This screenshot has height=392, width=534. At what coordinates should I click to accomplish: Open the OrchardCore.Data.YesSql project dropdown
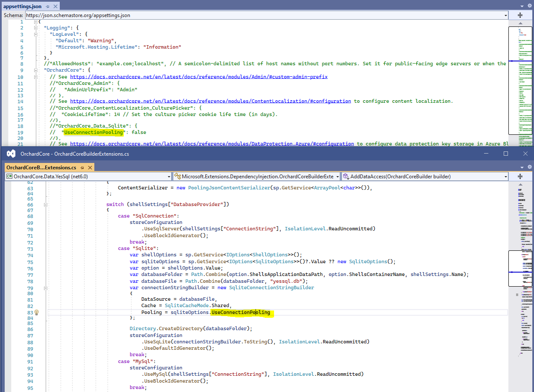(89, 176)
